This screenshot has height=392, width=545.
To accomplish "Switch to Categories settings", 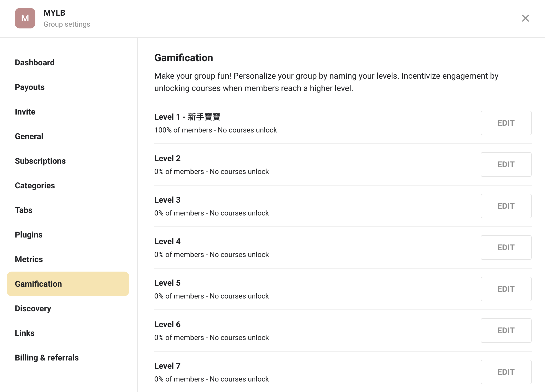I will pyautogui.click(x=35, y=185).
